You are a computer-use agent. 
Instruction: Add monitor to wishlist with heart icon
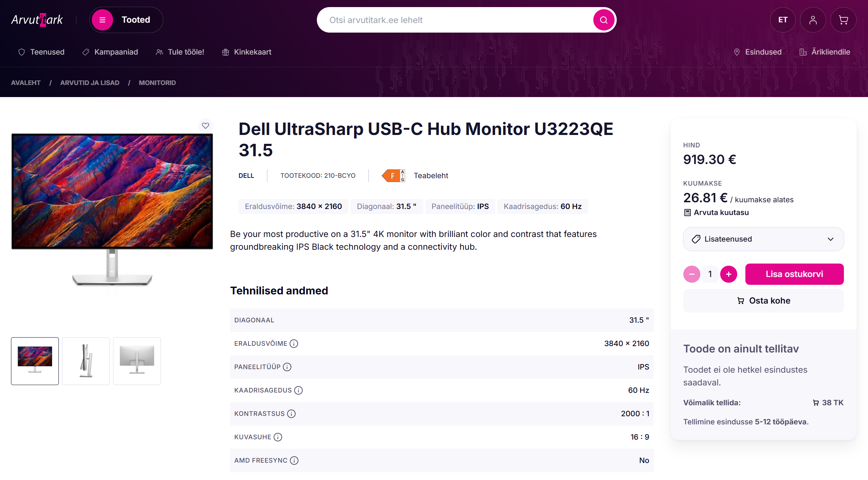click(x=206, y=125)
